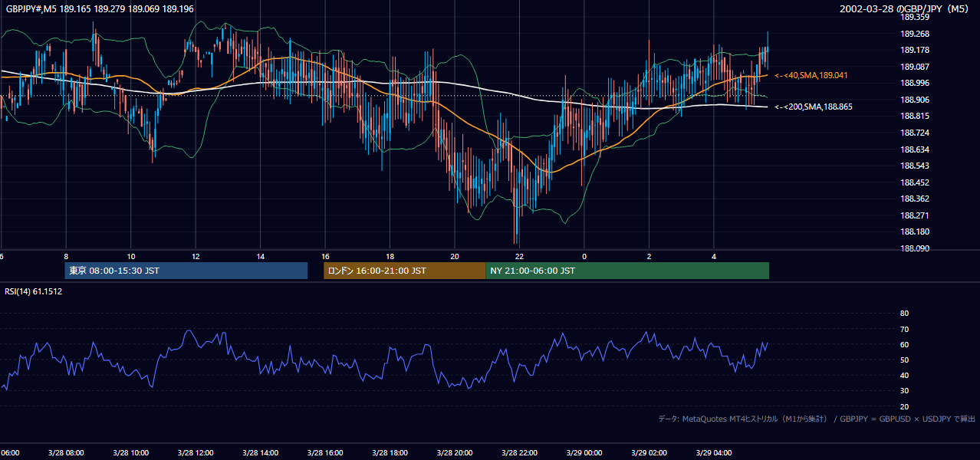Click the 3/28 08:00 date axis label
Image resolution: width=980 pixels, height=460 pixels.
coord(66,452)
